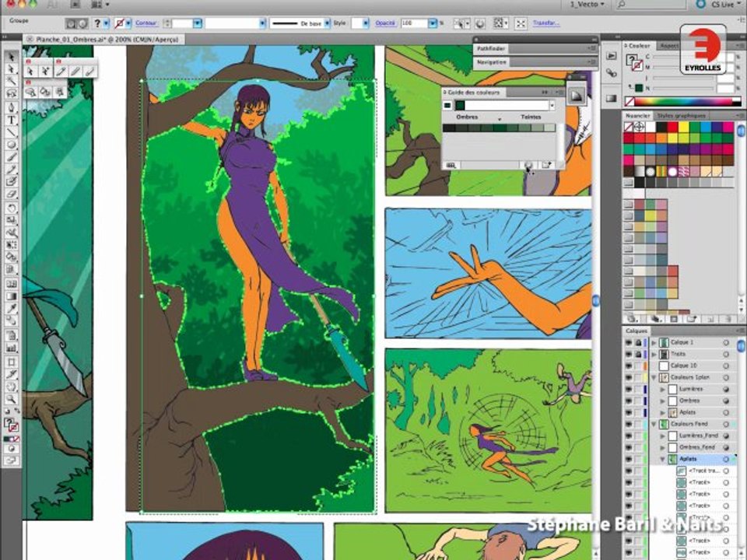Select the Type tool

coord(12,120)
